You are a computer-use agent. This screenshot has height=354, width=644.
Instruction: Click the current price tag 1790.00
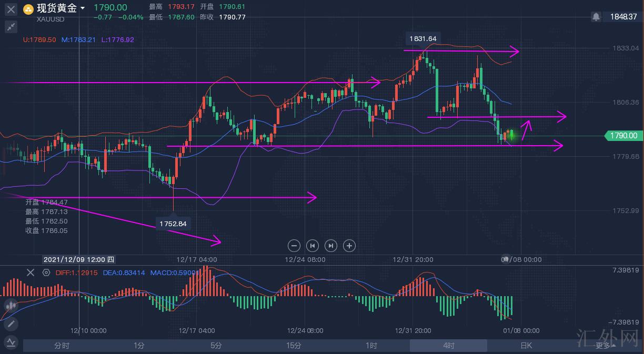tap(623, 136)
